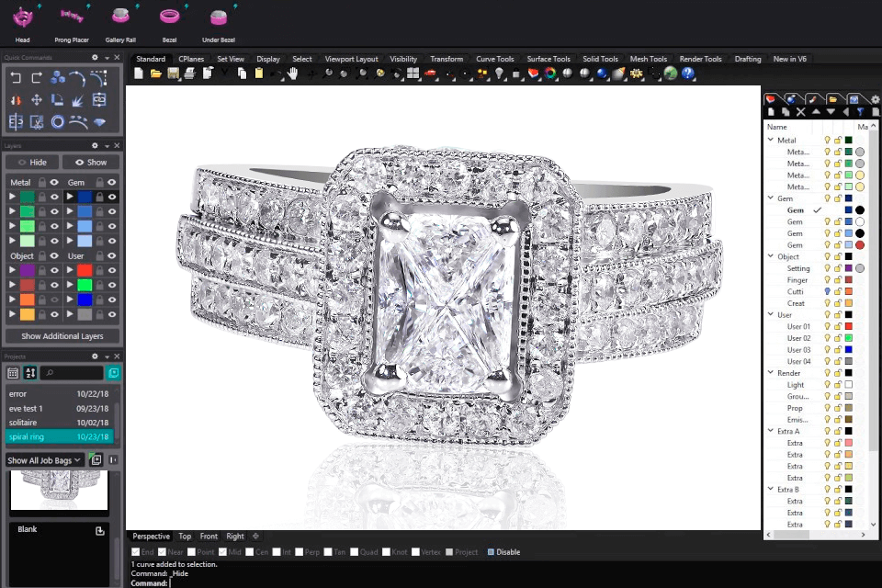Select the Gallery Rail builder

click(x=122, y=16)
